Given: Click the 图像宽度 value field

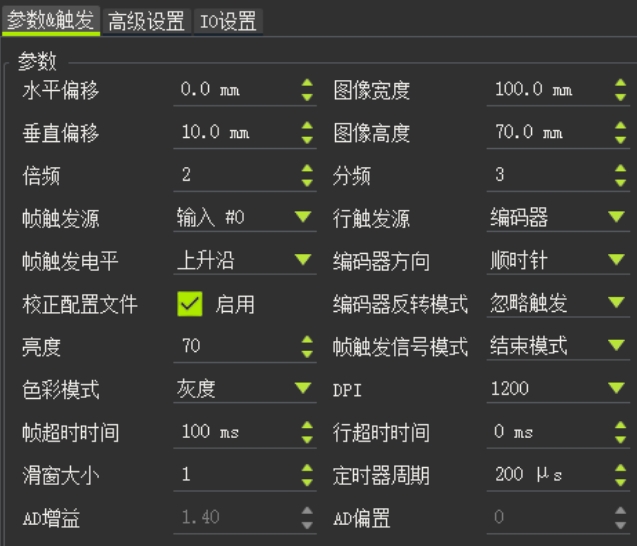Looking at the screenshot, I should 547,91.
